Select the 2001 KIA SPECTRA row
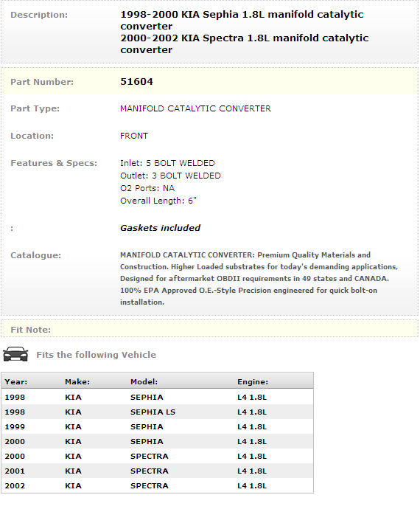 point(157,471)
